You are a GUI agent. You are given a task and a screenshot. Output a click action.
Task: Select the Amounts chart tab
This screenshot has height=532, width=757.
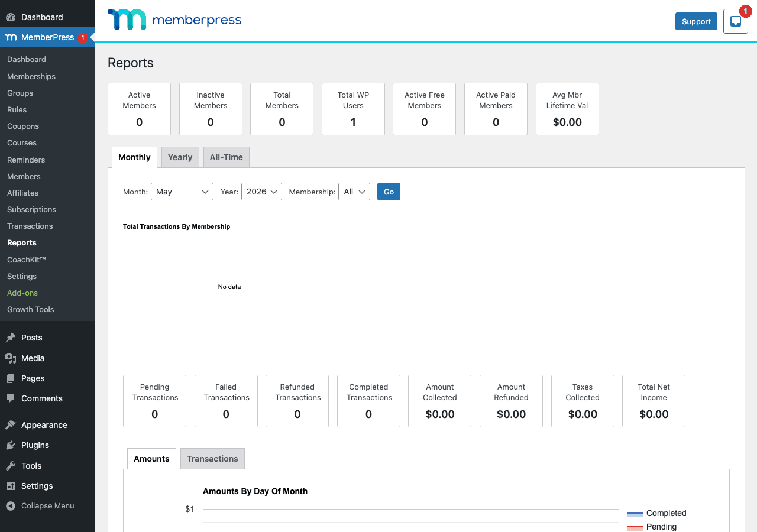pyautogui.click(x=151, y=459)
